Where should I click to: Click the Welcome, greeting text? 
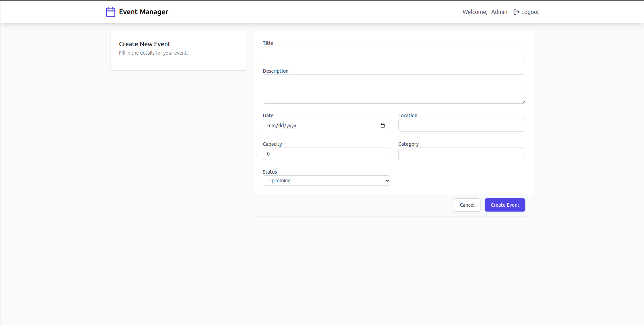tap(475, 12)
